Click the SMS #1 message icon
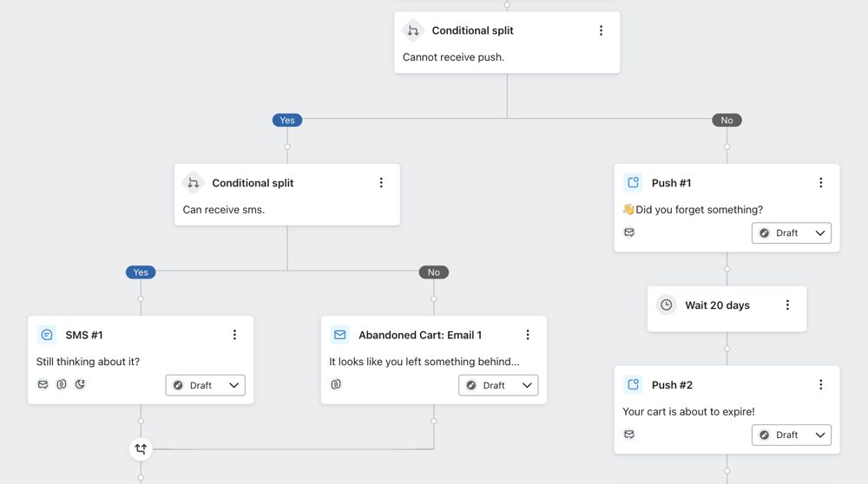This screenshot has width=868, height=484. click(46, 335)
